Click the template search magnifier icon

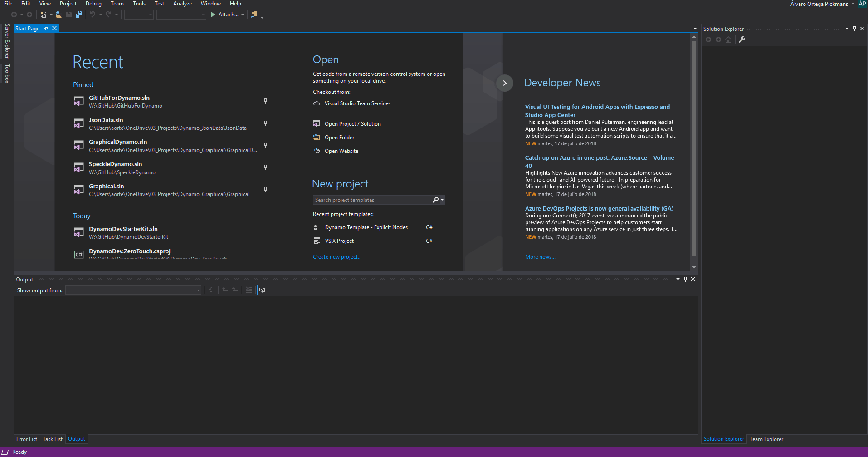(435, 200)
